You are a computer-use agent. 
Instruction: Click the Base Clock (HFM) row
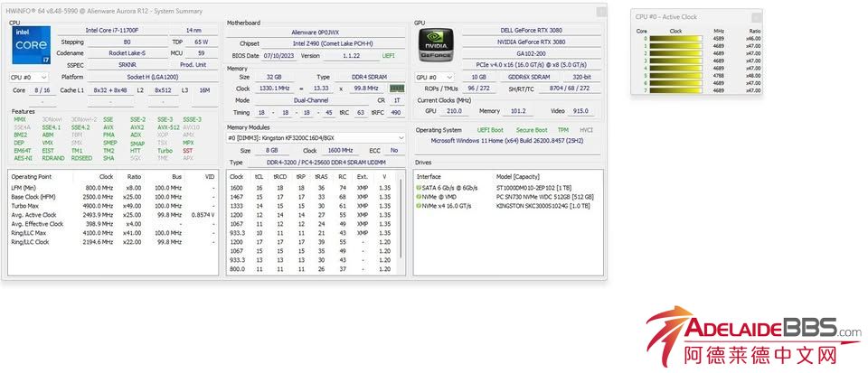coord(113,197)
